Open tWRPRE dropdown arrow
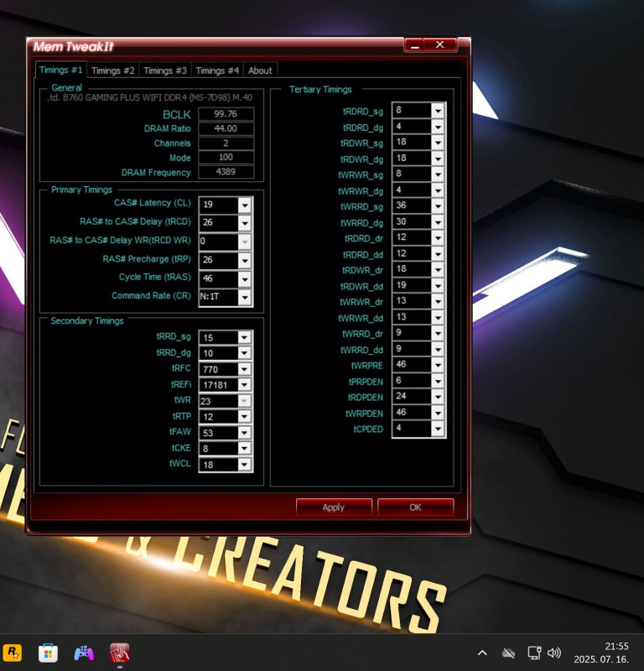The width and height of the screenshot is (644, 671). click(x=438, y=365)
